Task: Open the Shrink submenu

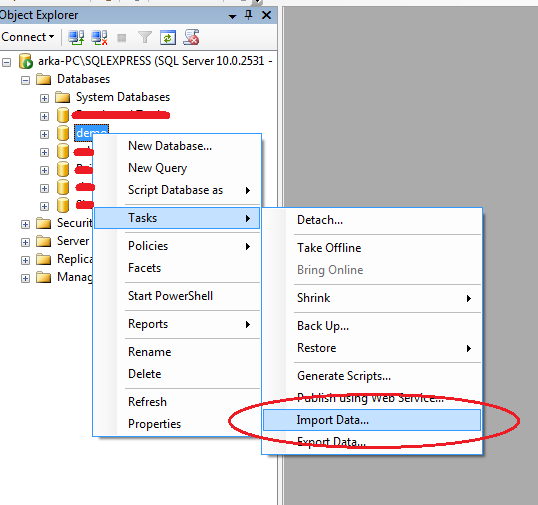Action: 372,298
